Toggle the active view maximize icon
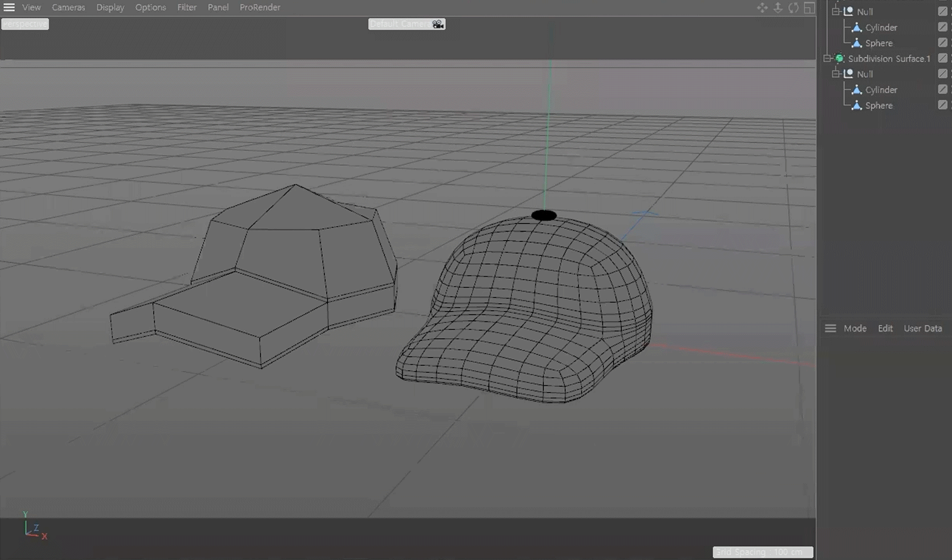 [809, 7]
